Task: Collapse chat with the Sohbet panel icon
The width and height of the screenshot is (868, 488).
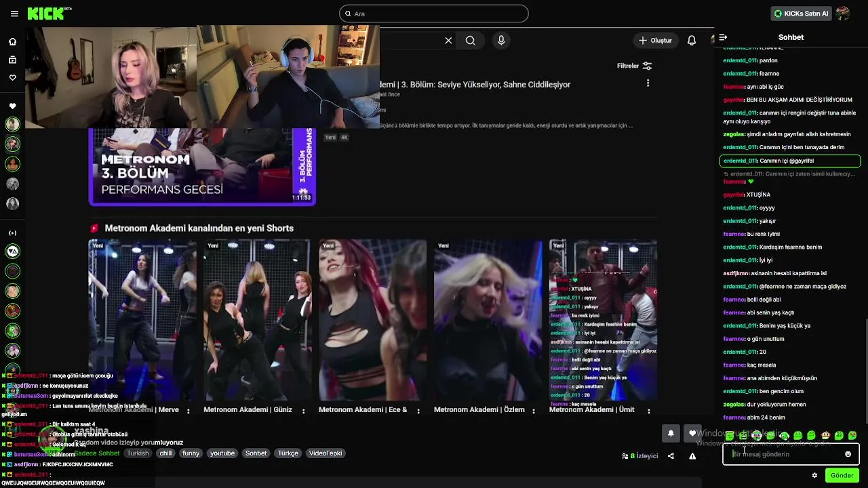Action: (723, 37)
